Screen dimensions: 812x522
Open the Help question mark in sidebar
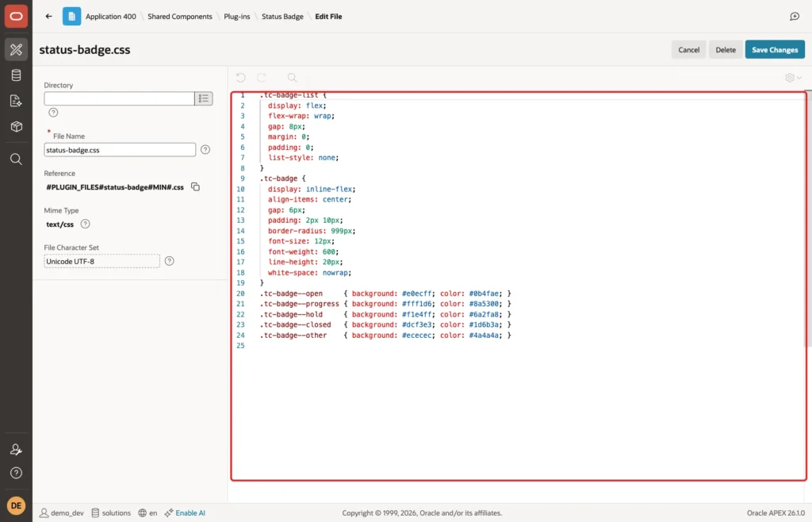[x=16, y=473]
